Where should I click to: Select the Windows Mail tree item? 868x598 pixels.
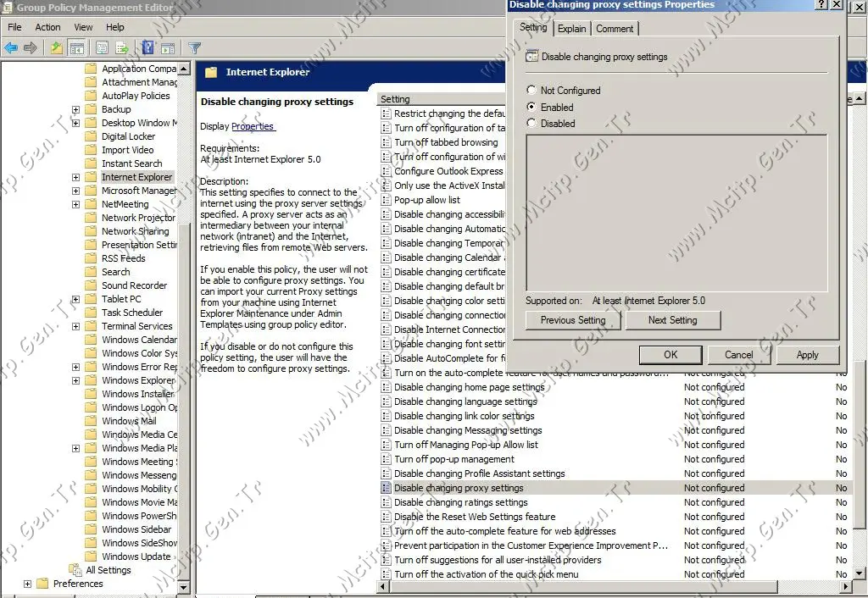129,421
